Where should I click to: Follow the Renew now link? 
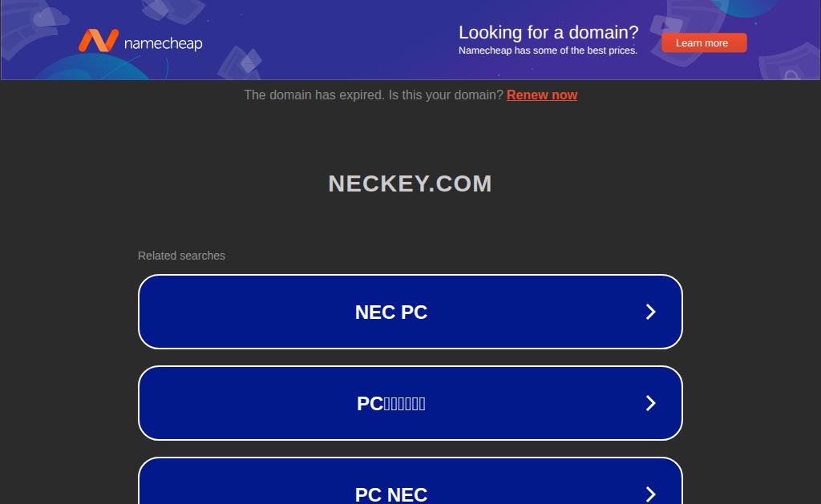pos(542,95)
